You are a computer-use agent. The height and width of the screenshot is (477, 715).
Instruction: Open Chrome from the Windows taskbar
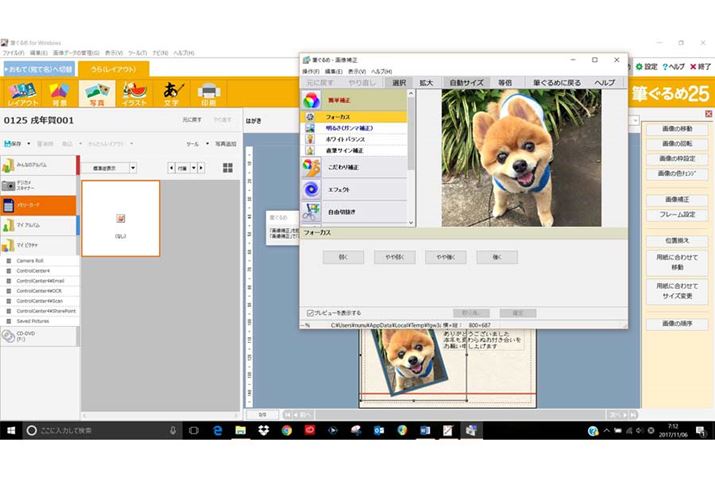point(286,430)
